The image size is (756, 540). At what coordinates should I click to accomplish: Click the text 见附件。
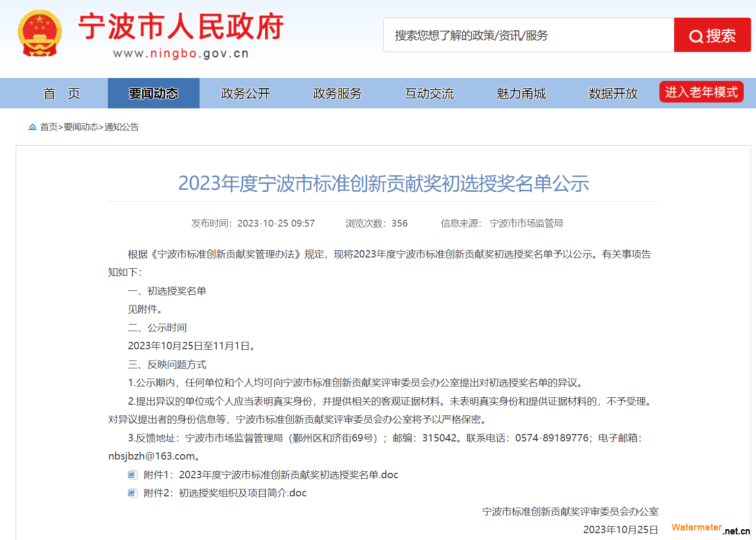click(145, 309)
